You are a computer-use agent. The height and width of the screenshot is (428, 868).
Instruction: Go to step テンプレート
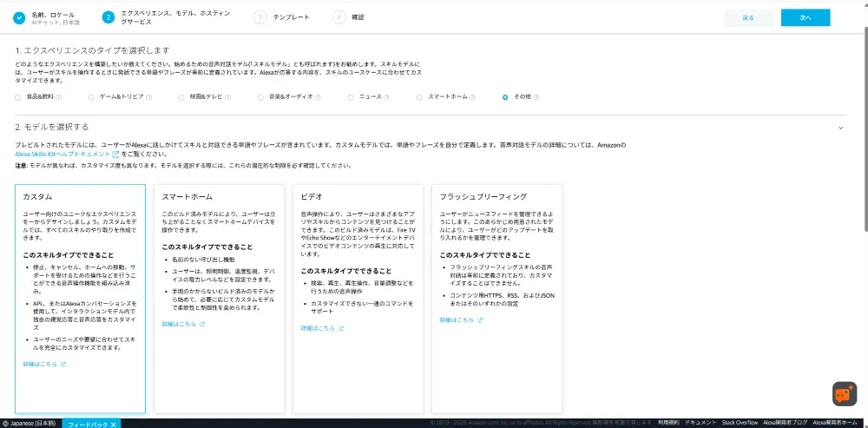point(291,17)
